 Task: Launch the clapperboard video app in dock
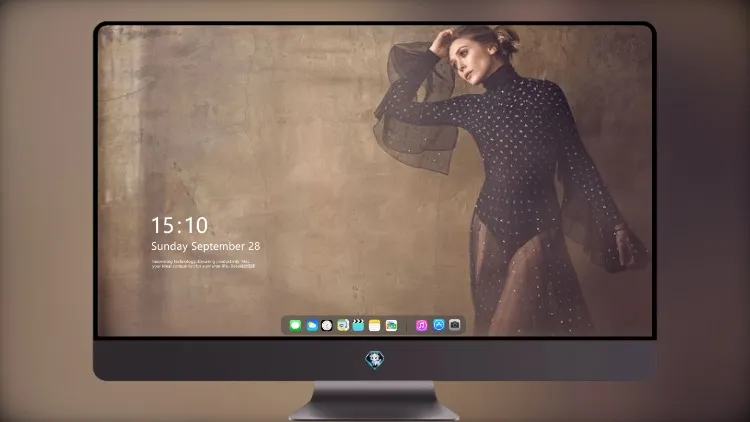358,325
